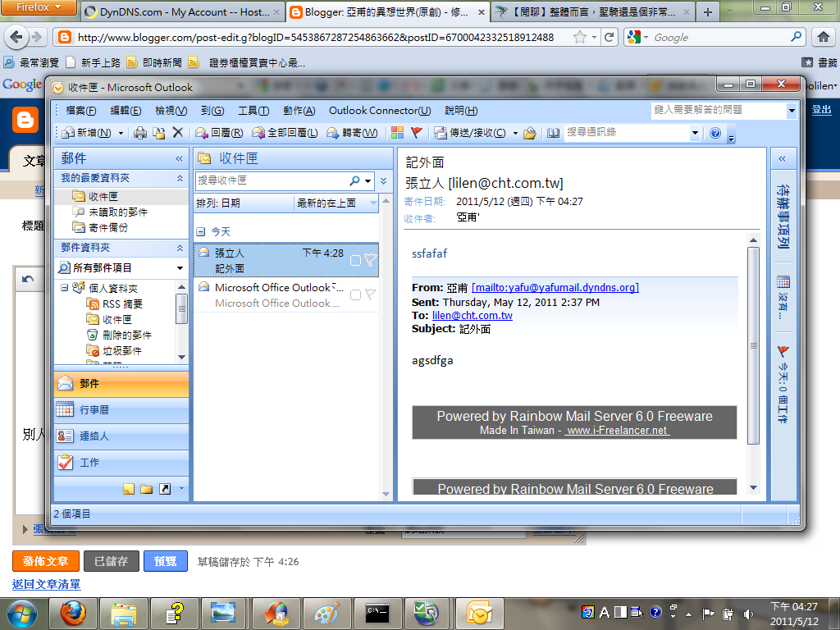Click New (新增) mail button
Screen dimensions: 840x630
click(x=86, y=133)
